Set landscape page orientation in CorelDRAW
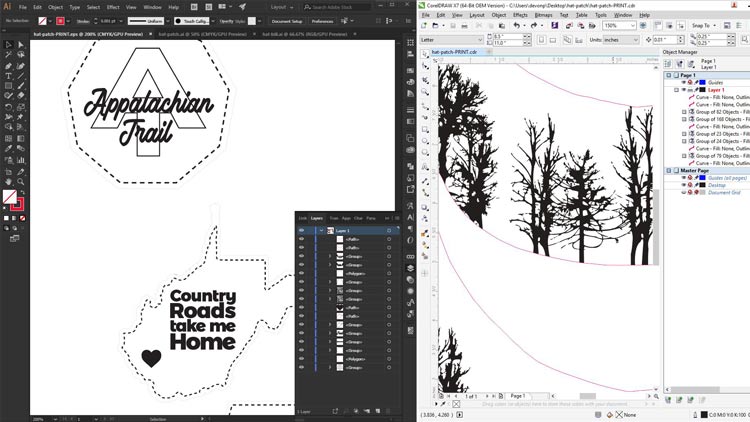The width and height of the screenshot is (750, 422). point(553,40)
